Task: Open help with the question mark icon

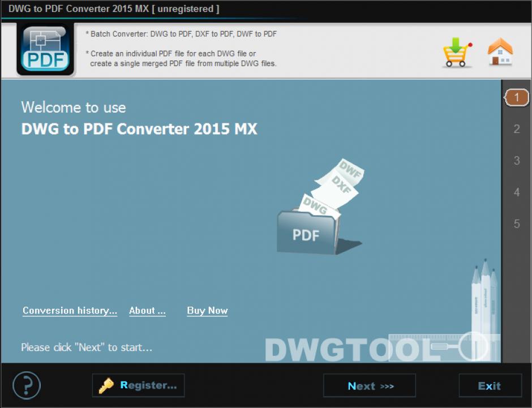Action: (x=27, y=385)
